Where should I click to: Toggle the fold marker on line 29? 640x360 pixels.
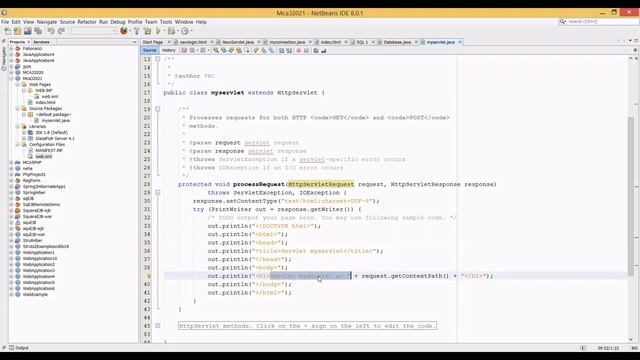point(158,192)
